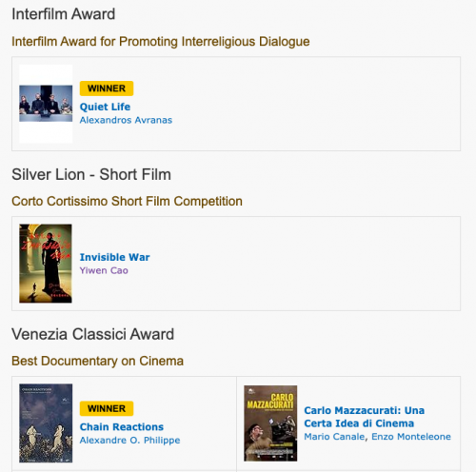The width and height of the screenshot is (476, 472).
Task: Click the Chain Reactions poster image
Action: [x=46, y=423]
